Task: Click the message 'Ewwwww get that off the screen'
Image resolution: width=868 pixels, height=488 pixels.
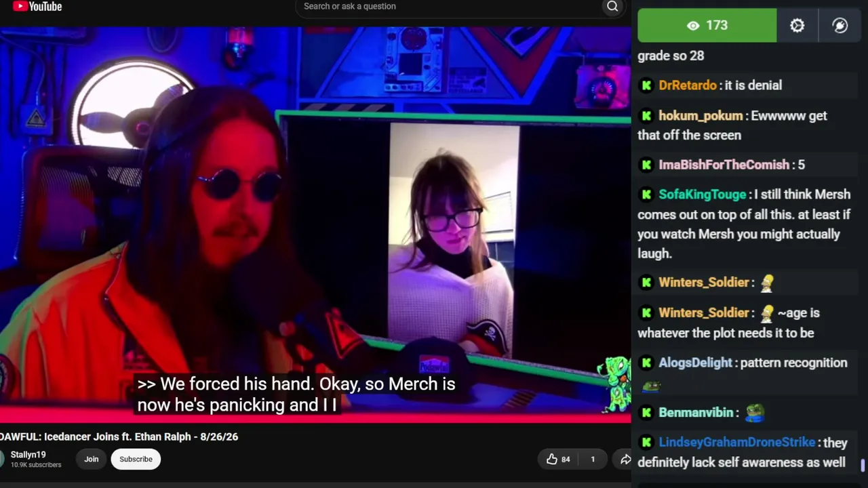Action: point(732,125)
